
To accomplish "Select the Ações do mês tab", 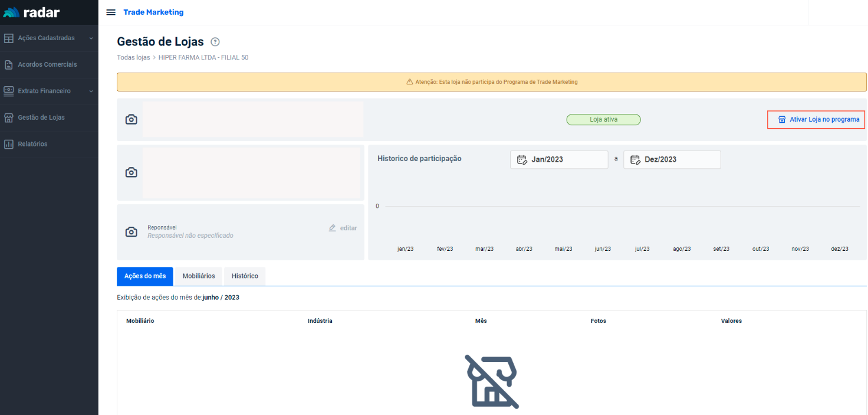I will pos(145,276).
